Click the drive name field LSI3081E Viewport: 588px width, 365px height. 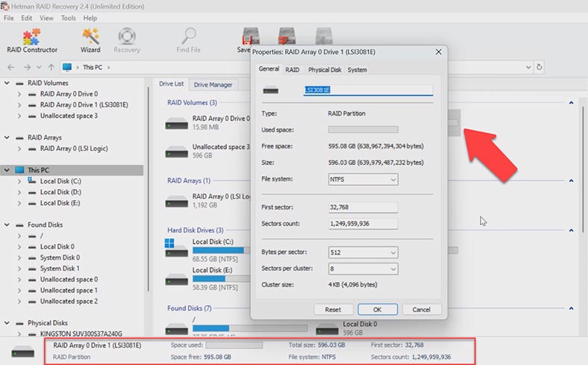tap(367, 90)
